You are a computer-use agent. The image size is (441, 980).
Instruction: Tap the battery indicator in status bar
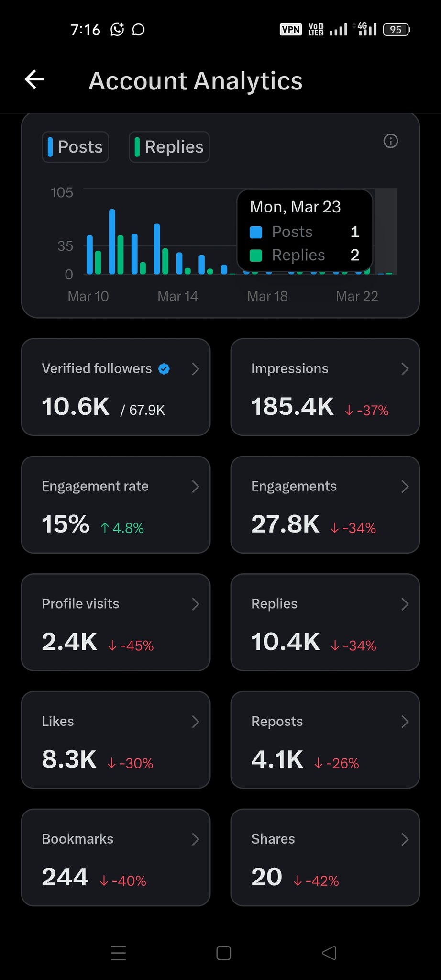pyautogui.click(x=397, y=30)
